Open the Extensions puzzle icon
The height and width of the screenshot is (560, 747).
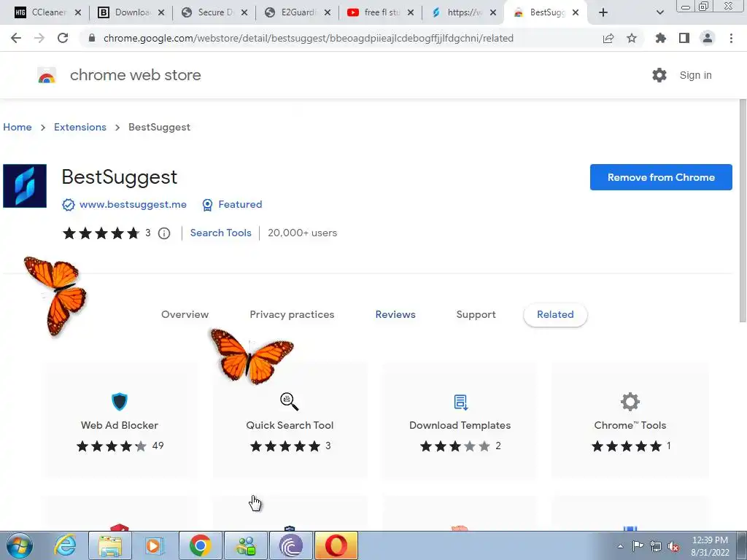661,38
